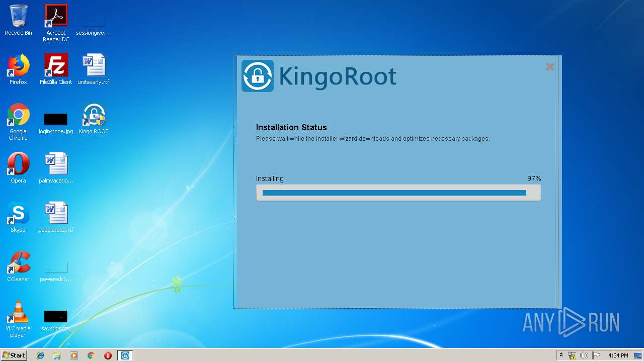Screen dimensions: 644x362
Task: Show hidden system tray icons
Action: pos(561,355)
